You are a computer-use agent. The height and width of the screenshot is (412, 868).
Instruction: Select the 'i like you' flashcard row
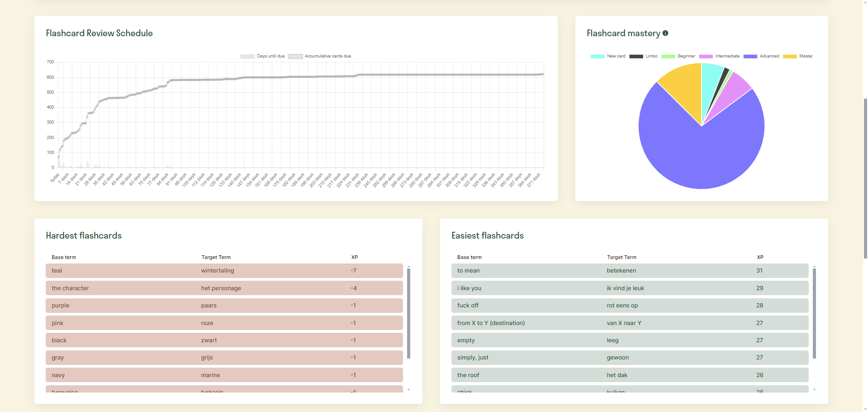(630, 288)
